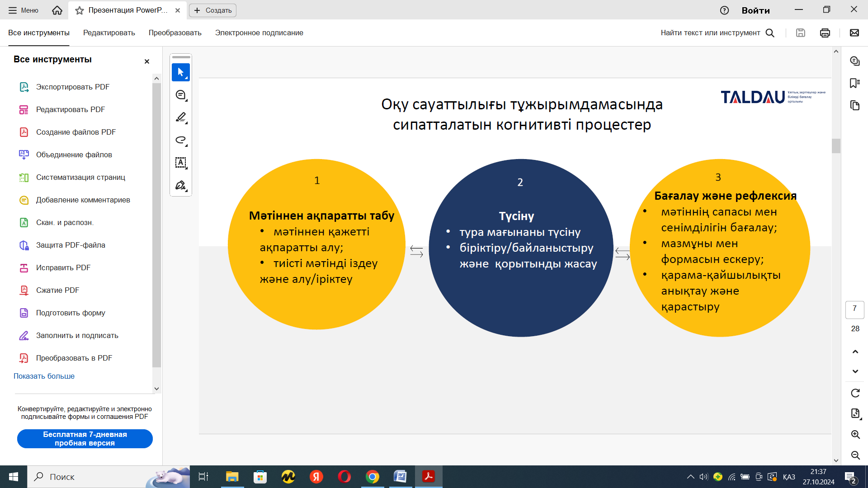Click the add comment tool in toolbar
The image size is (868, 488).
180,95
